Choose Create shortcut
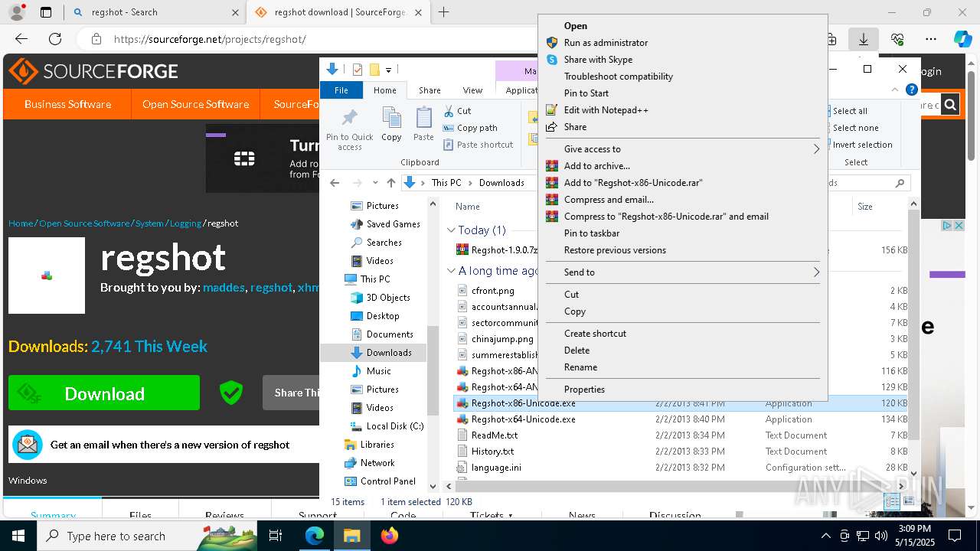The height and width of the screenshot is (551, 980). pos(595,334)
